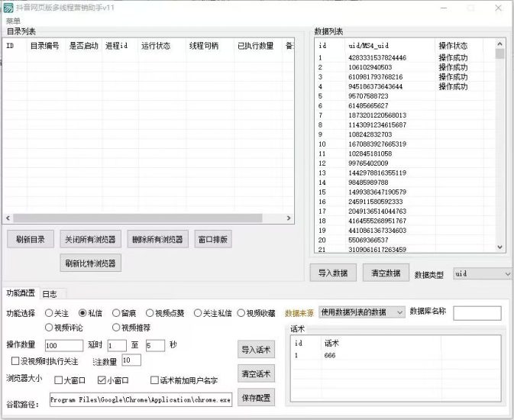The height and width of the screenshot is (420, 514).
Task: Toggle 没视频时执行关注 checkbox
Action: coord(16,361)
